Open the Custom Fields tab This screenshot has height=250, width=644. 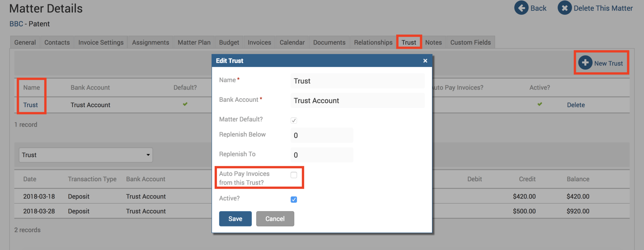pyautogui.click(x=470, y=42)
